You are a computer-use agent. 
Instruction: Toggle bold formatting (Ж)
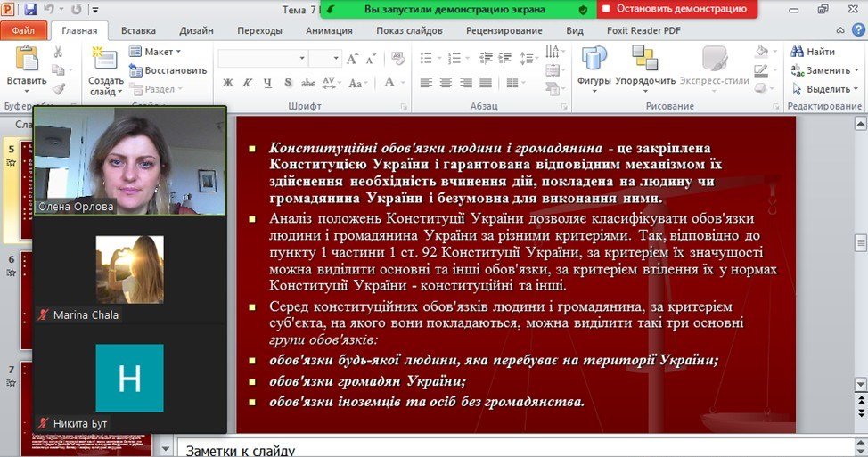(227, 83)
